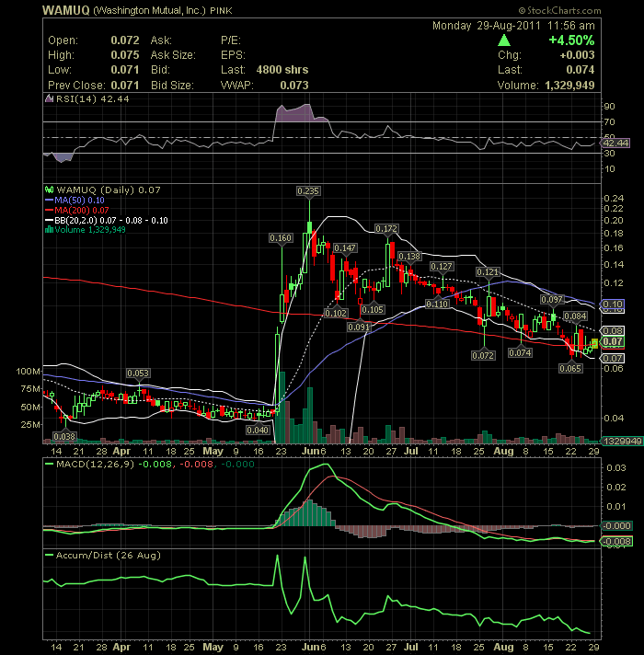
Task: Click the green up-arrow price change triangle
Action: [504, 40]
